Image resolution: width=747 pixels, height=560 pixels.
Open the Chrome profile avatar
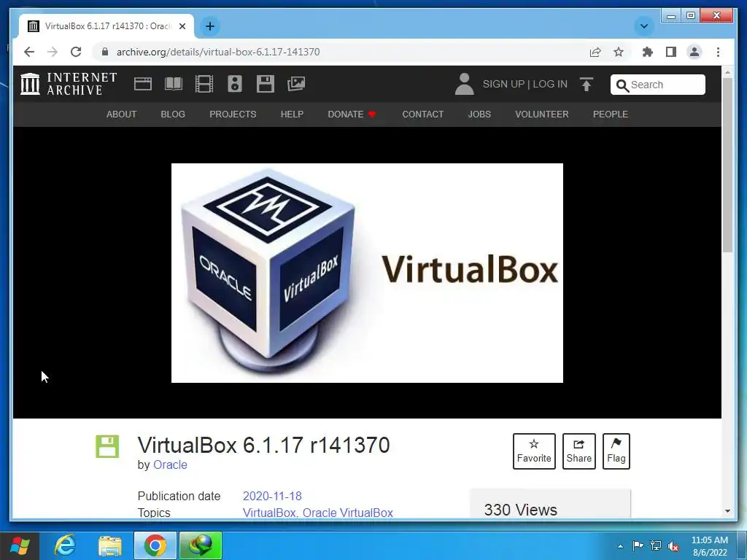694,52
